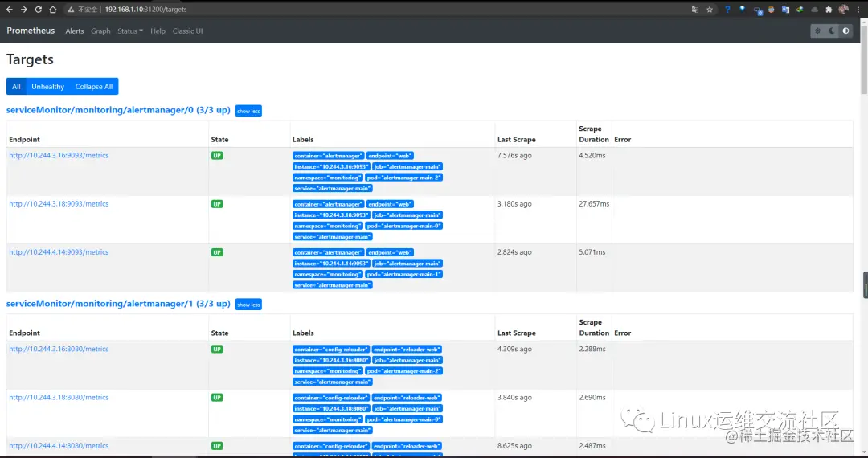868x458 pixels.
Task: Click UP state badge for 10.244.3.16:9093
Action: coord(217,156)
